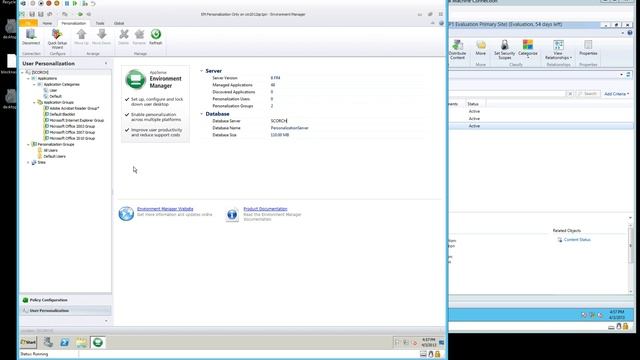Collapse the Server details section
Image resolution: width=640 pixels, height=360 pixels.
click(x=202, y=71)
